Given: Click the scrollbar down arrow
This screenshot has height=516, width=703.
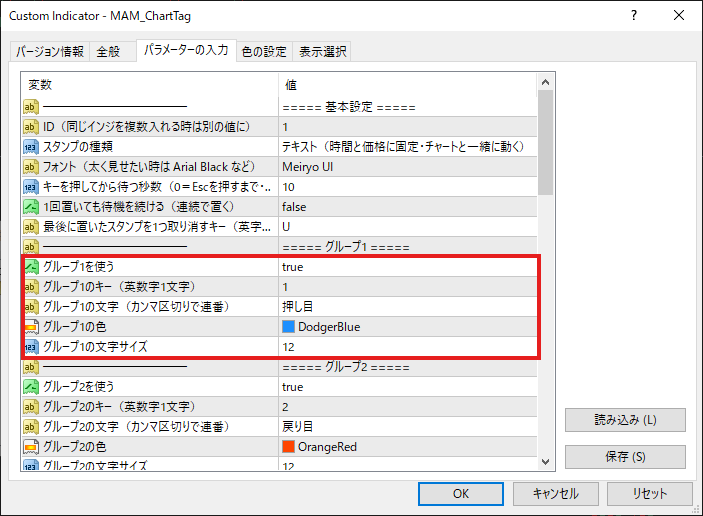Looking at the screenshot, I should click(x=546, y=462).
